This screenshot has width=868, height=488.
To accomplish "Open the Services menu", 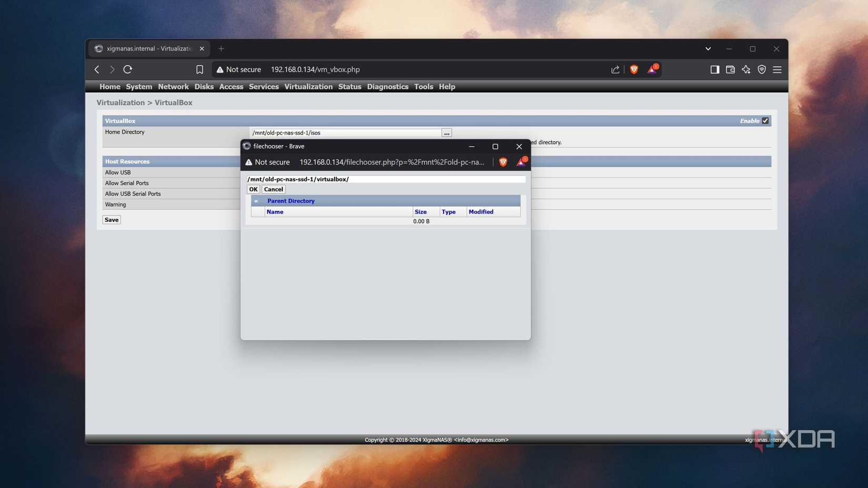I will pos(264,87).
